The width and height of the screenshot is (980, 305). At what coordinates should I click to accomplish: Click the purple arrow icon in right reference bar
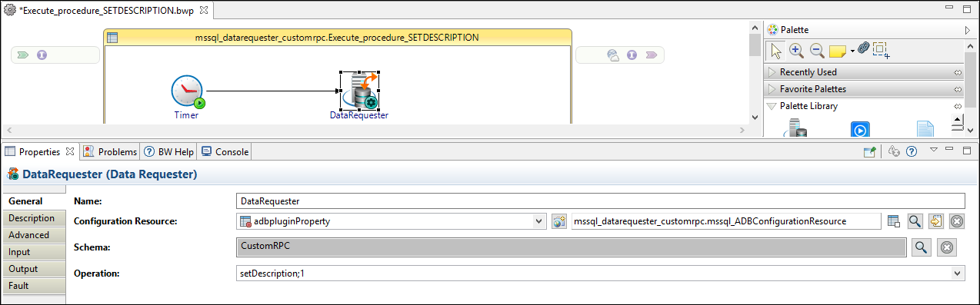pyautogui.click(x=652, y=55)
